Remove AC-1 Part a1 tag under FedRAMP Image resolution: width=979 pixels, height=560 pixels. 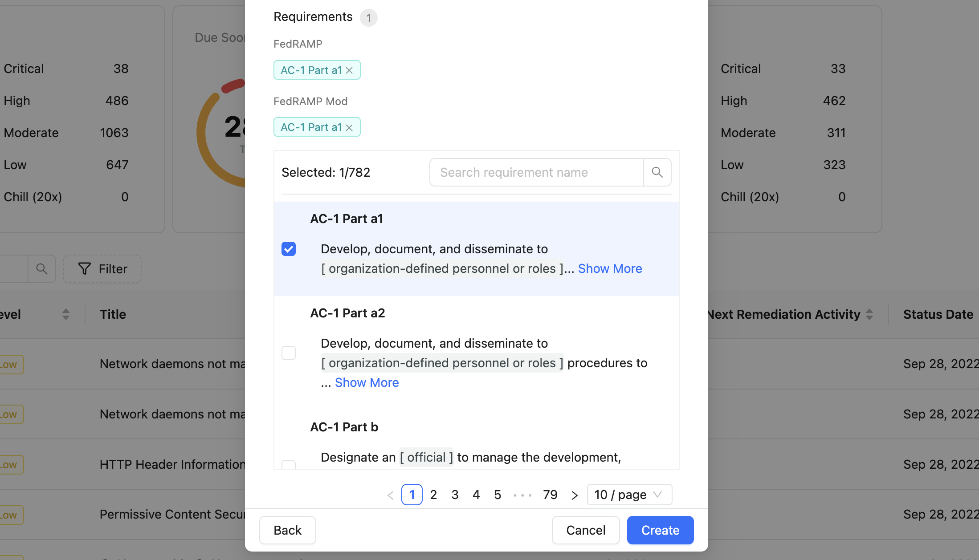pos(349,70)
